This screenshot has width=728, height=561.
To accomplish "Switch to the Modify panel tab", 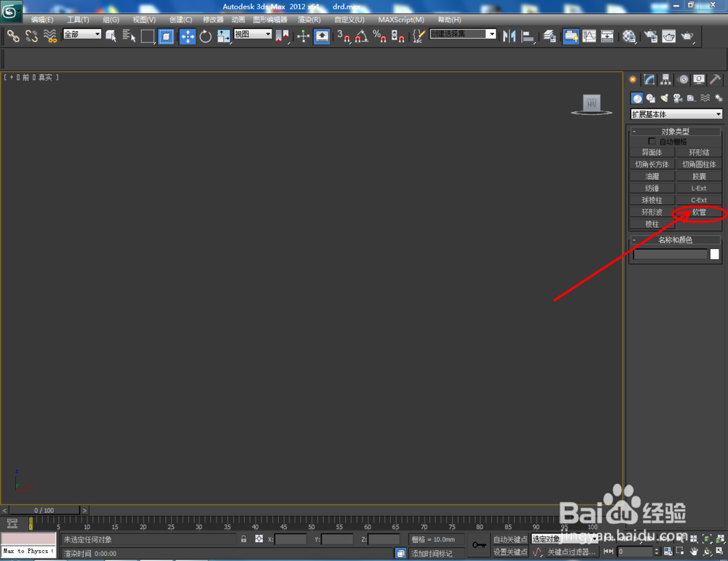I will pos(649,80).
